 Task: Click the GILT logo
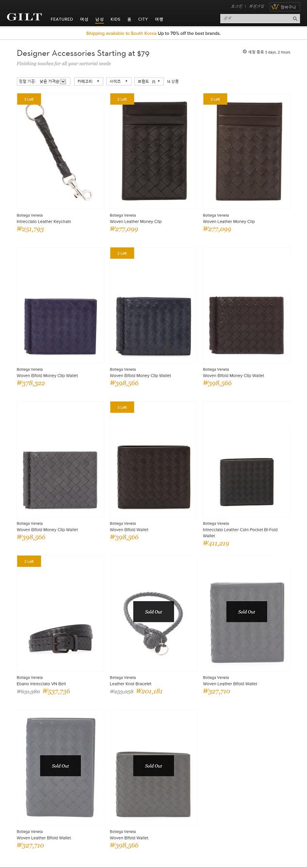pyautogui.click(x=24, y=17)
